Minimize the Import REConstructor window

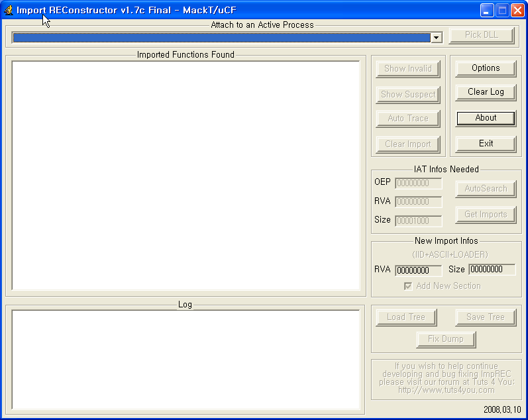(486, 11)
